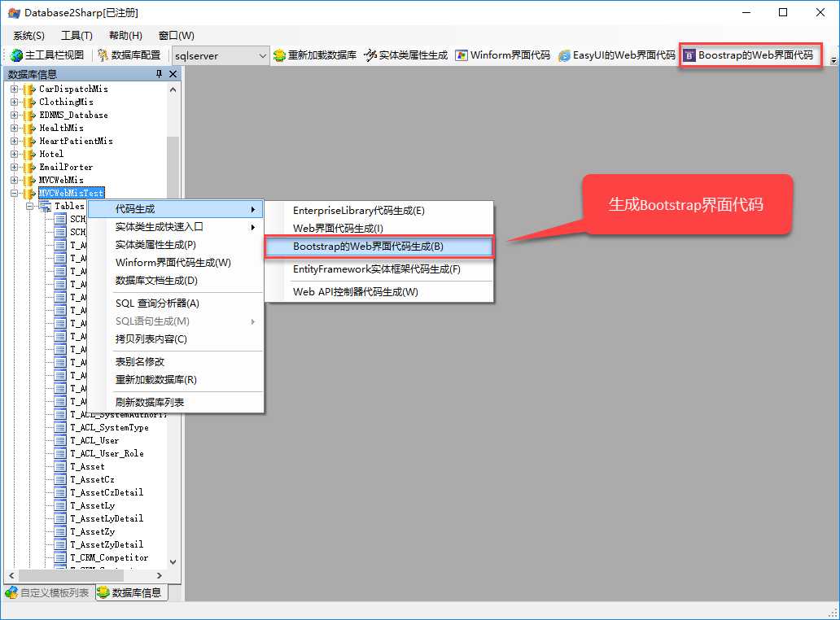Expand the CarDispatchMis tree node
This screenshot has width=840, height=620.
pyautogui.click(x=14, y=89)
